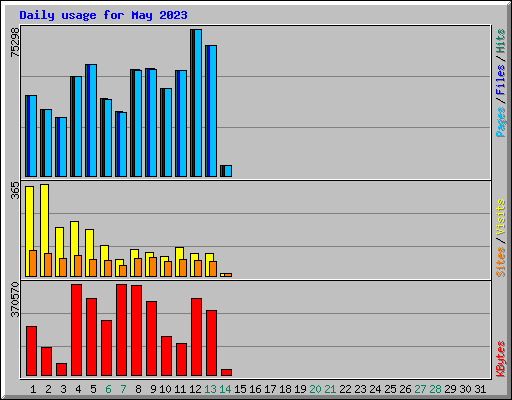Click weekend day label 6
The width and height of the screenshot is (512, 400).
click(108, 389)
